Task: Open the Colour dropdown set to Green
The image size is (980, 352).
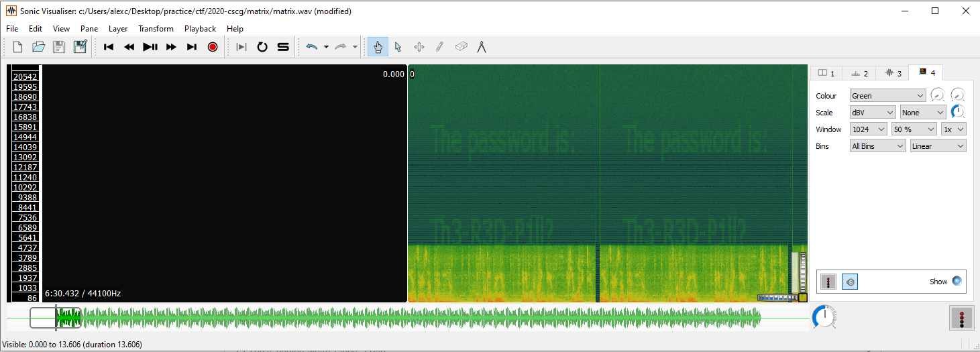Action: click(887, 96)
